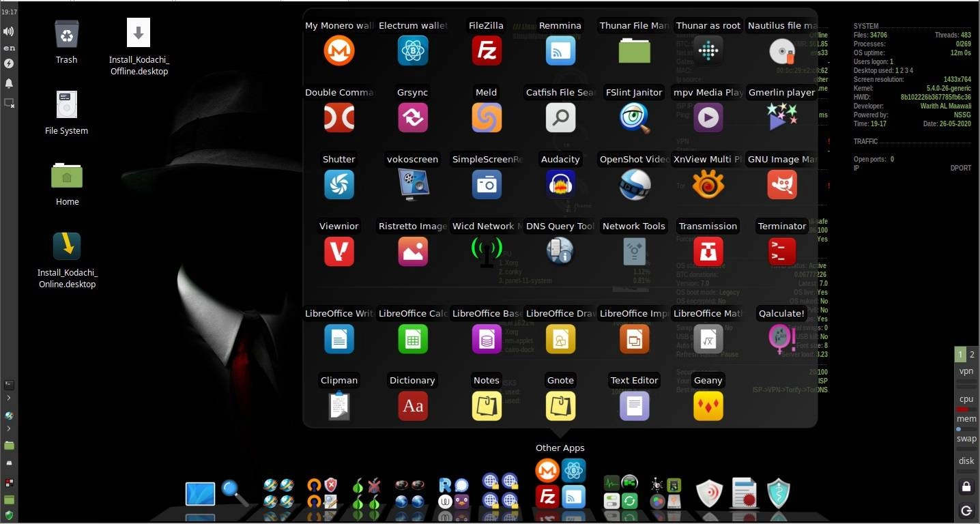Screen dimensions: 980x524
Task: Launch Meld diff tool
Action: tap(487, 117)
